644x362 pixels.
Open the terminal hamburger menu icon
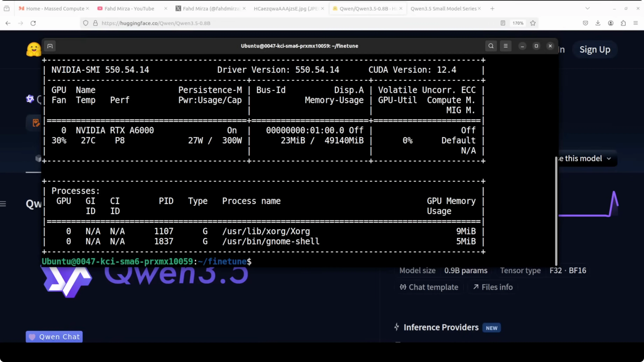[506, 46]
